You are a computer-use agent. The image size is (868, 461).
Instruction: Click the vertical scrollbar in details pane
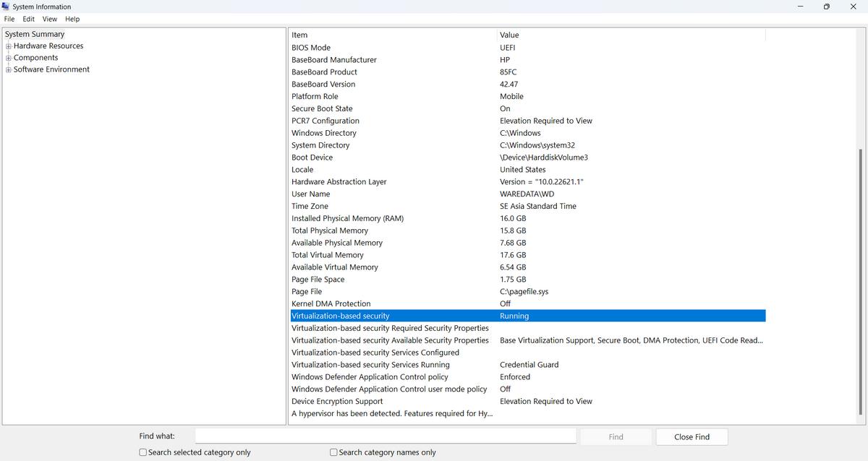pyautogui.click(x=860, y=282)
